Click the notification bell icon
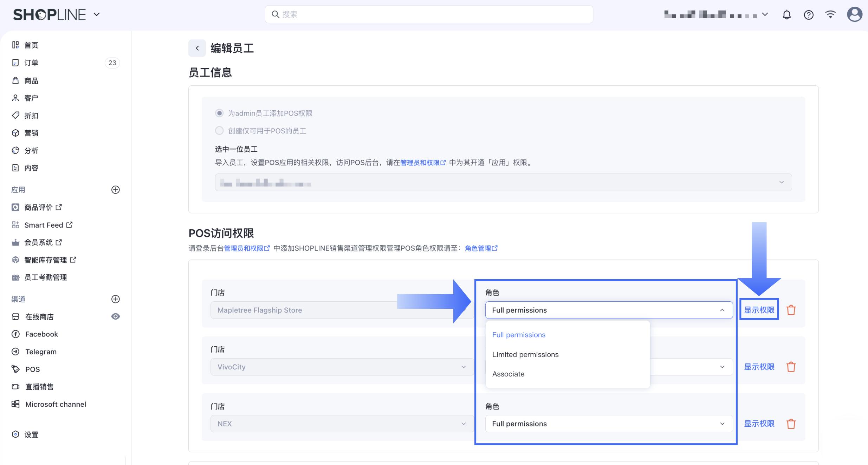 click(786, 15)
